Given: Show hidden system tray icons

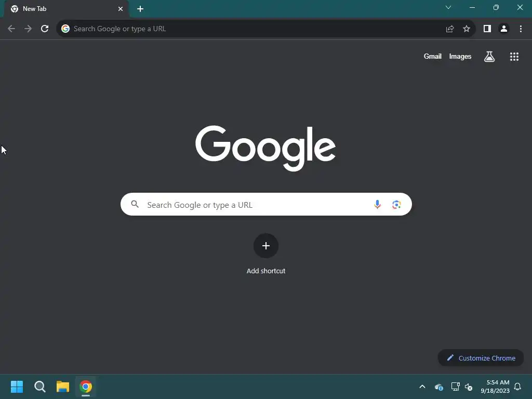Looking at the screenshot, I should point(422,387).
